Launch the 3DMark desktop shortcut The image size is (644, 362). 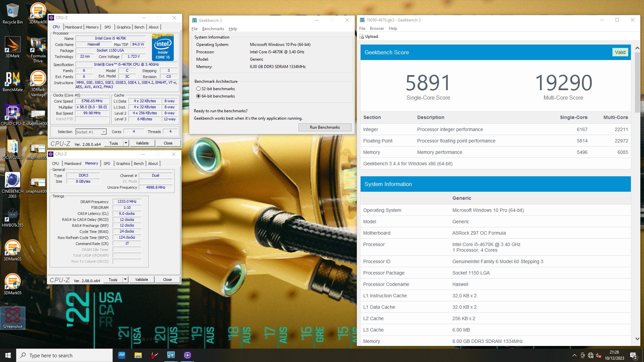[x=12, y=47]
